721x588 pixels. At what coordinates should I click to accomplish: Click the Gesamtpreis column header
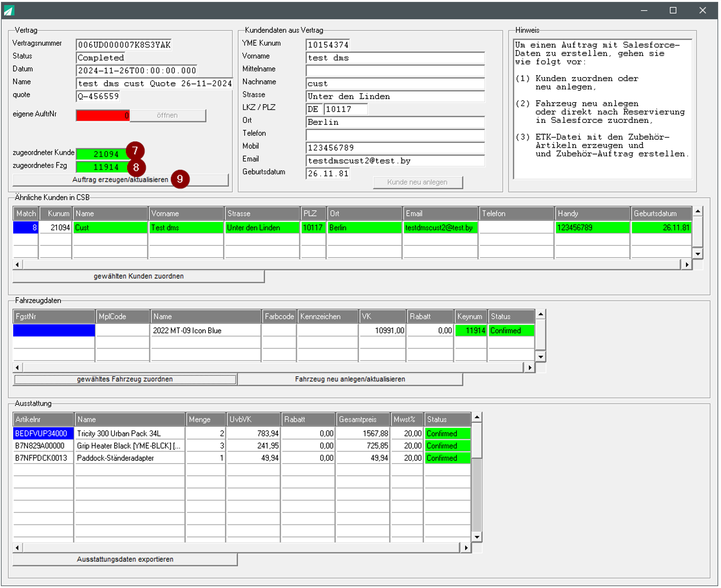pos(363,419)
